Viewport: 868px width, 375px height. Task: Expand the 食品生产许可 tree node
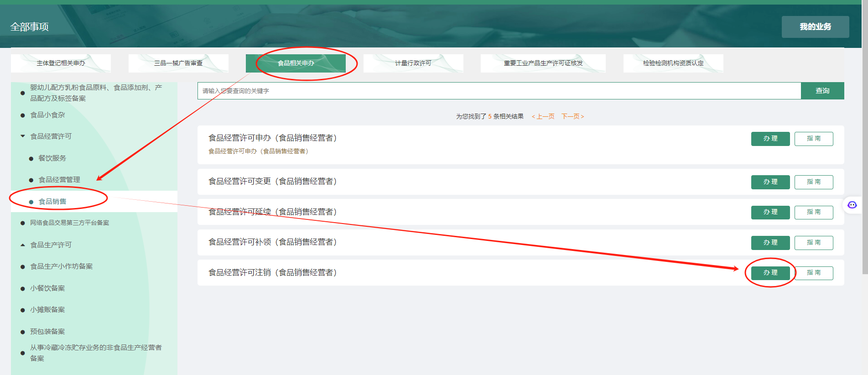23,245
